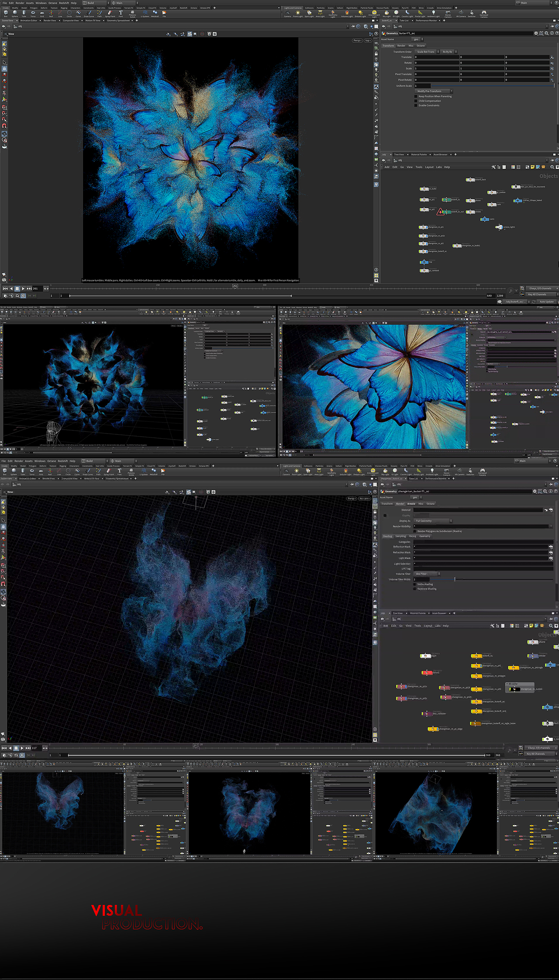Open parameter gear menu in upper Houdini window
Viewport: 559px width, 980px height.
(536, 33)
